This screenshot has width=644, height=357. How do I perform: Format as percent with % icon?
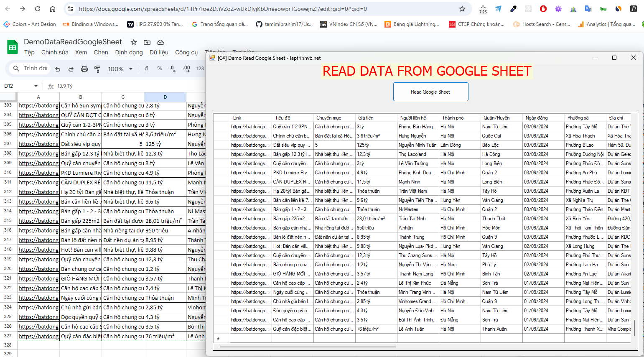(x=160, y=69)
